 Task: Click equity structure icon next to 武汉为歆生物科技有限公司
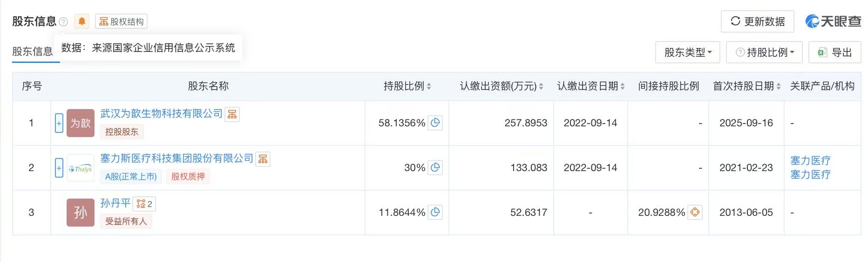point(232,114)
